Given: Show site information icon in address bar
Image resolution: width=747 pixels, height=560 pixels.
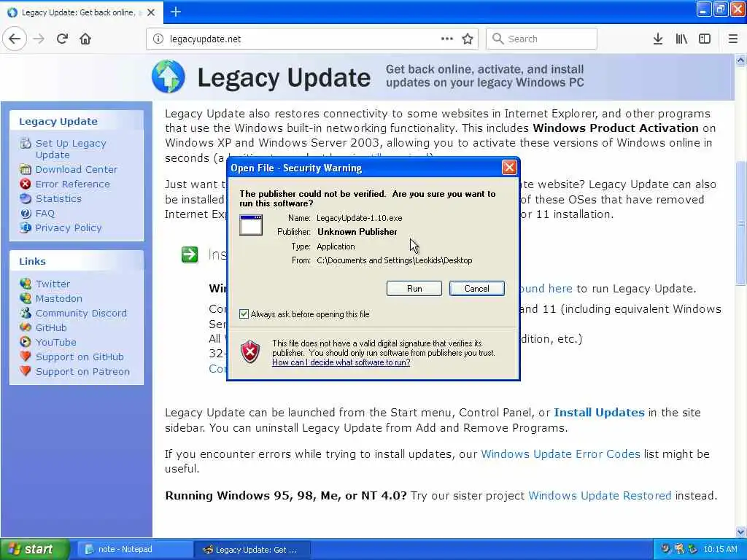Looking at the screenshot, I should (x=158, y=39).
